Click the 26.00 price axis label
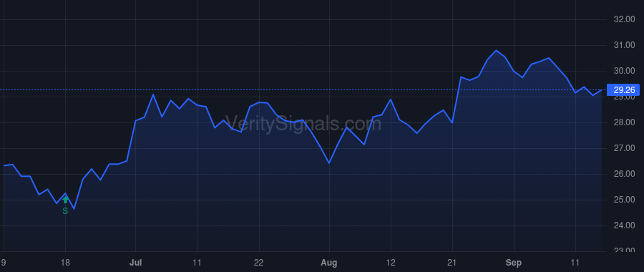 point(623,174)
